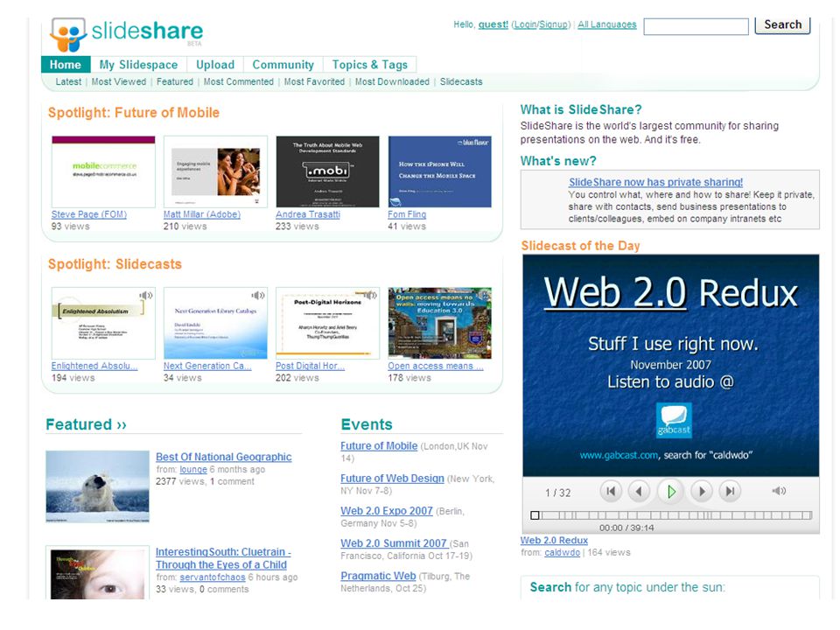This screenshot has height=630, width=840.
Task: Click the SlideShare logo
Action: click(x=126, y=34)
